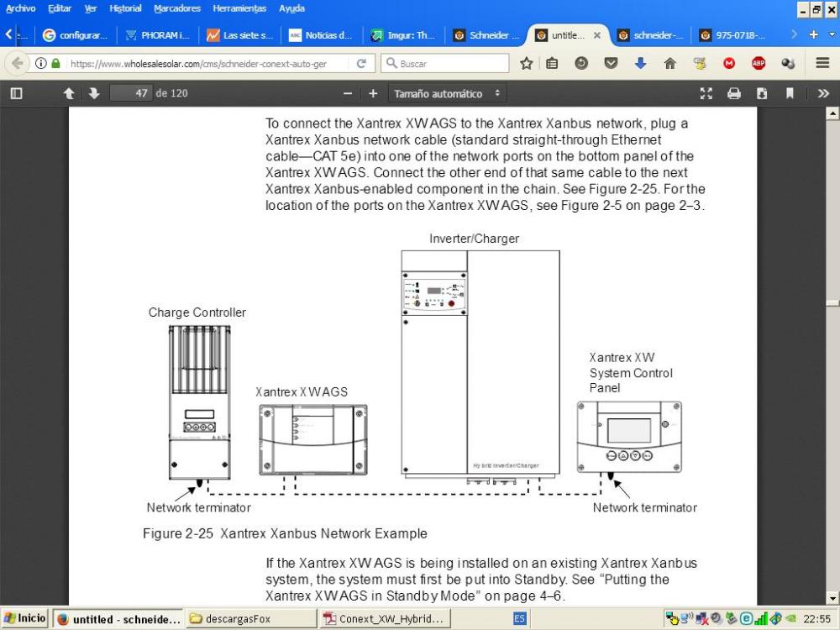The width and height of the screenshot is (840, 630).
Task: Click the taskbar clock showing 22:55
Action: (x=817, y=619)
